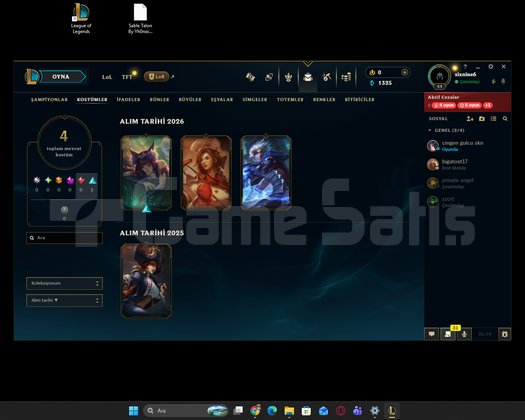Click the skin search Ara field

(64, 238)
